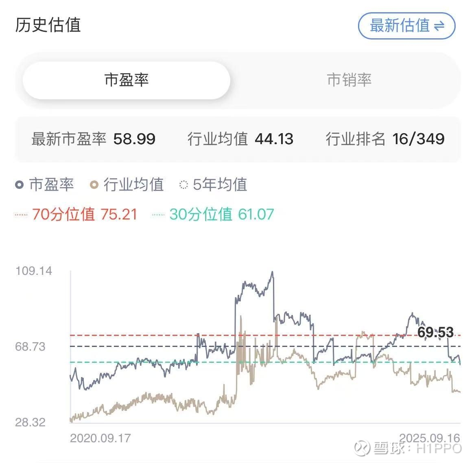Click the 109.14 y-axis maximum label
The image size is (476, 463).
(34, 271)
